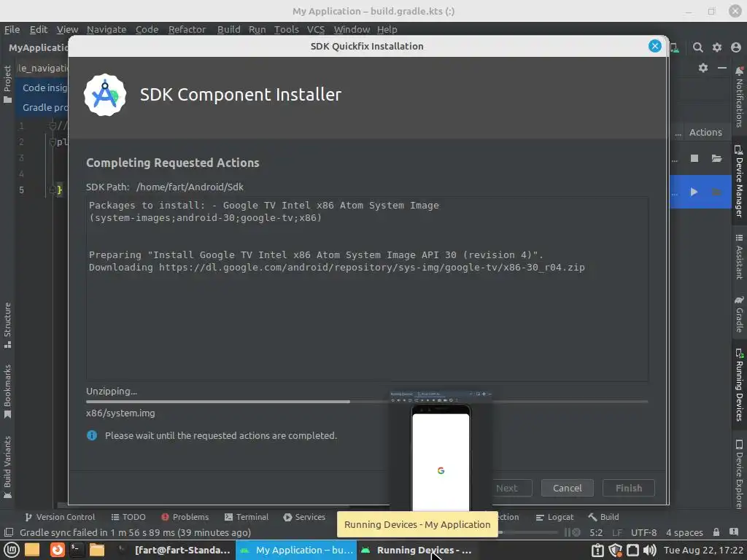Close the SDK Quickfix Installation dialog
The width and height of the screenshot is (747, 560).
pos(654,46)
